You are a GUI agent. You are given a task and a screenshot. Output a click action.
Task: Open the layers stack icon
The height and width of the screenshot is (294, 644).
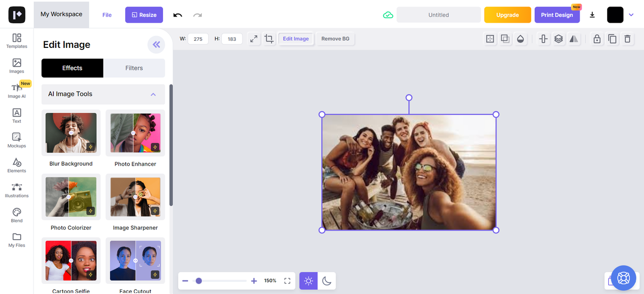click(x=558, y=39)
